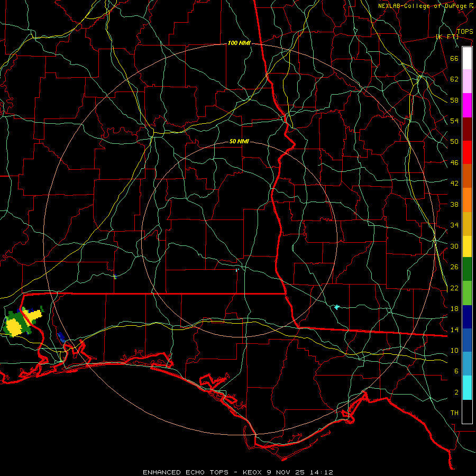Viewport: 476px width, 476px height.
Task: Click the dark orange 42 kft legend swatch
Action: pos(467,176)
